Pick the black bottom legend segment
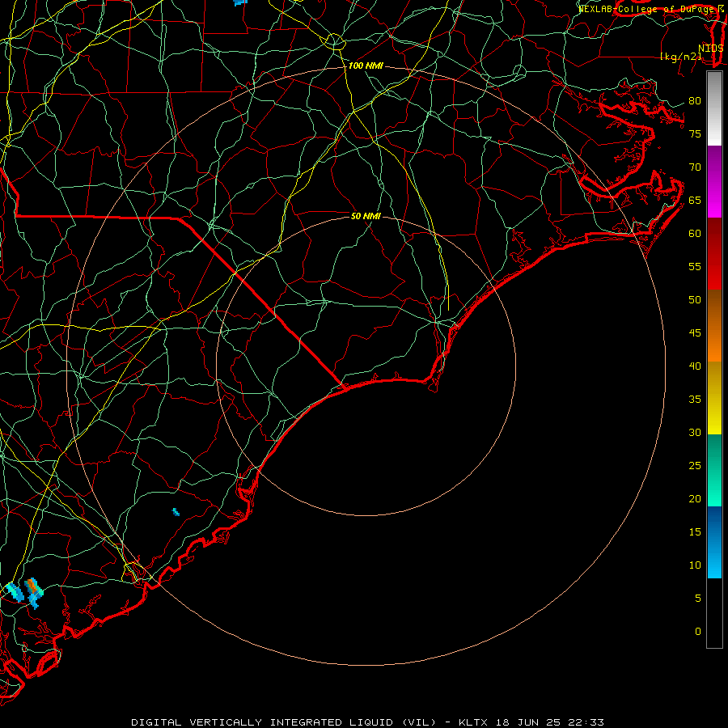The width and height of the screenshot is (728, 728). pyautogui.click(x=714, y=612)
